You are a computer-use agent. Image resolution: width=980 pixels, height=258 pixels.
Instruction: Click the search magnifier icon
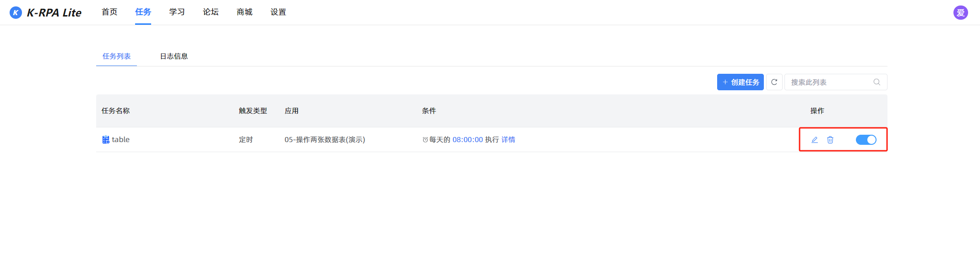point(877,82)
